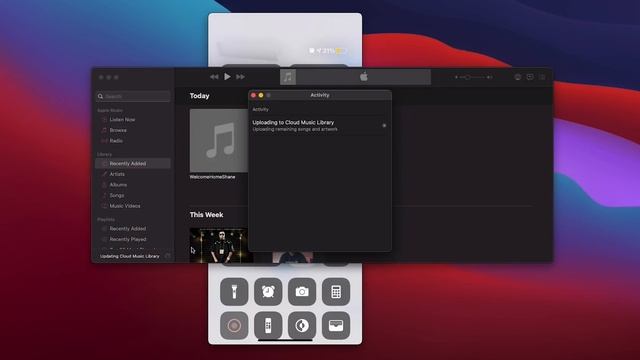Tap the Alarm clock control on iPhone
This screenshot has height=360, width=640.
(x=268, y=291)
